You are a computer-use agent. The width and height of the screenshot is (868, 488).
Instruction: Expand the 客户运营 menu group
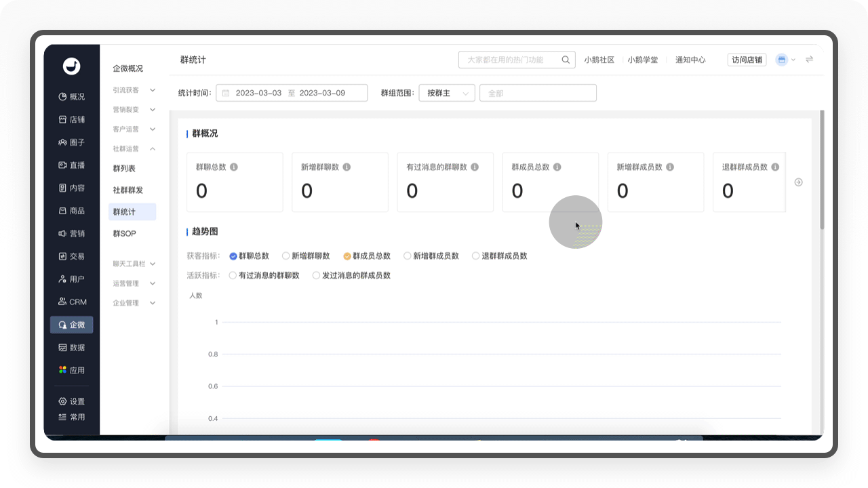(134, 129)
